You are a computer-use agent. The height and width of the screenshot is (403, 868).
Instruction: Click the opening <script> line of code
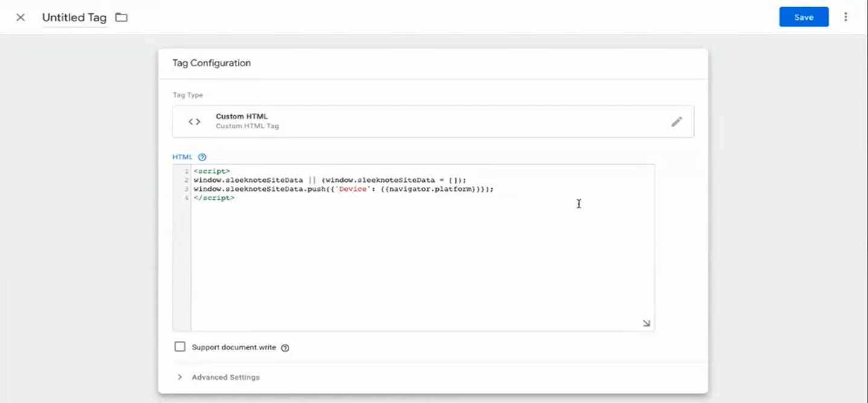212,171
